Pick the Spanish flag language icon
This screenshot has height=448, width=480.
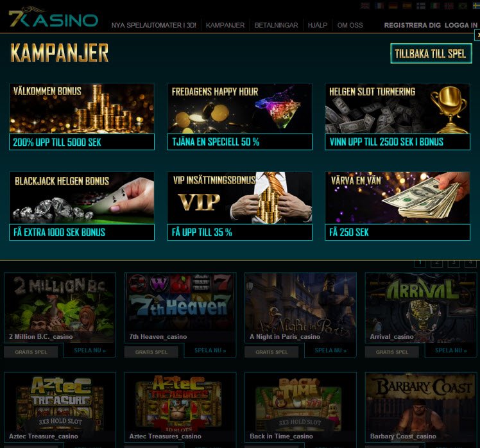[x=407, y=6]
